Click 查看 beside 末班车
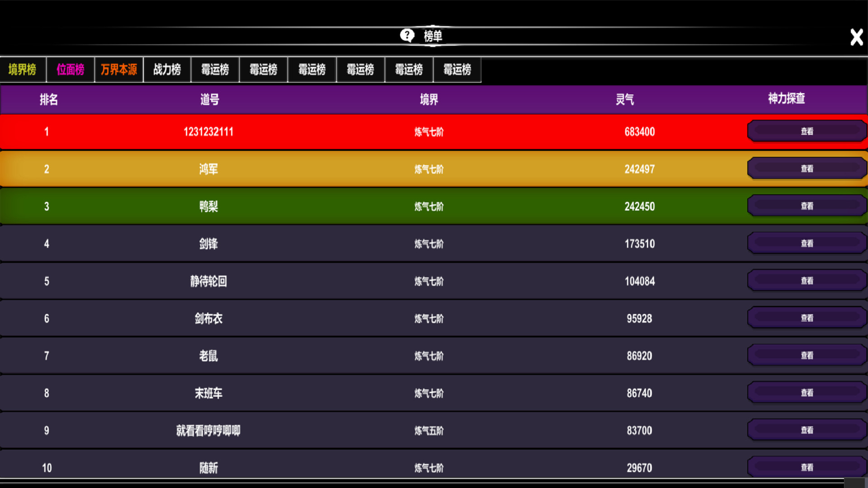The width and height of the screenshot is (868, 488). click(807, 393)
